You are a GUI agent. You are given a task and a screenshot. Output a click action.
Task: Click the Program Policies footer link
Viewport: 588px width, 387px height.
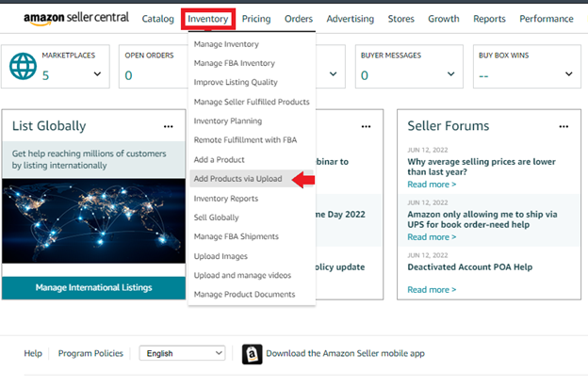point(90,353)
